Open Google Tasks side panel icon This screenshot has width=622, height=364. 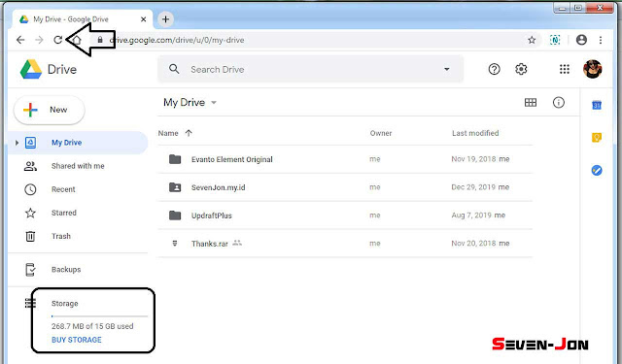[x=597, y=170]
